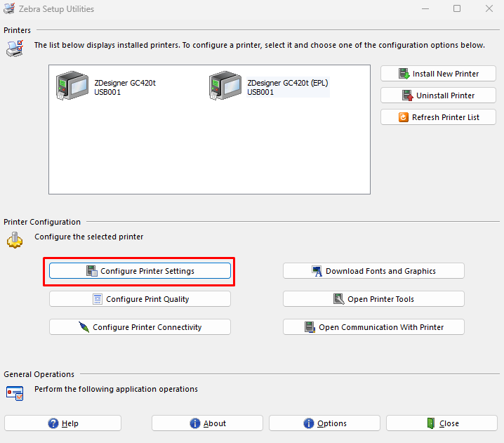504x443 pixels.
Task: Click the ZDesigner GC420t USB001 label
Action: (125, 88)
